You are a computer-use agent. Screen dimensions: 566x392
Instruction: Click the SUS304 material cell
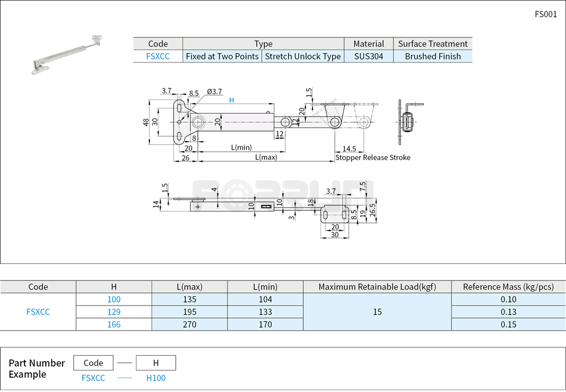coord(368,56)
